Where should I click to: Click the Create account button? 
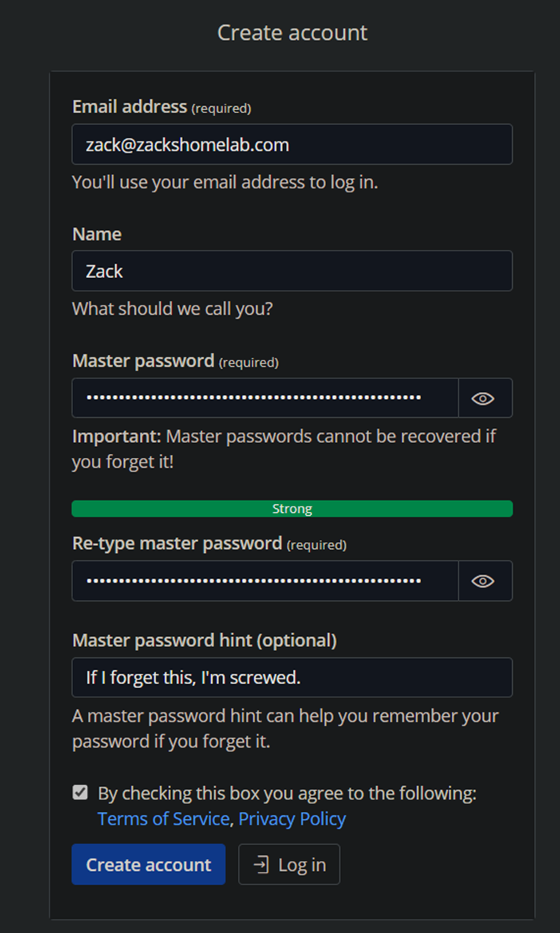click(148, 865)
